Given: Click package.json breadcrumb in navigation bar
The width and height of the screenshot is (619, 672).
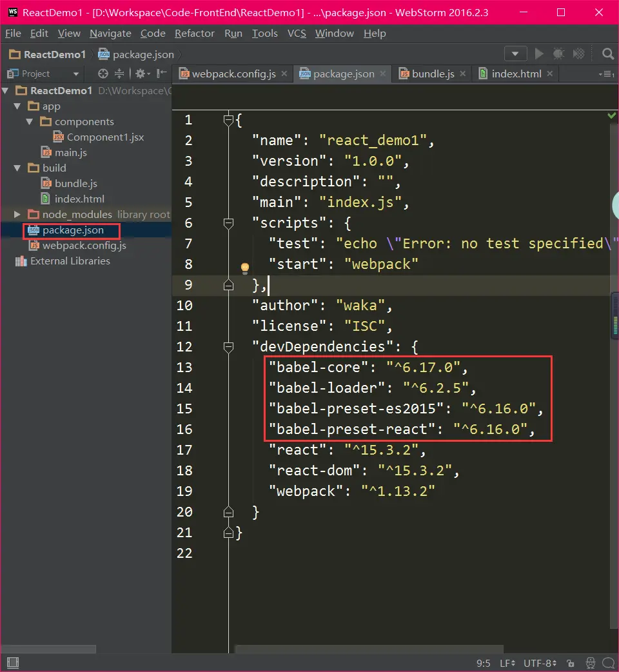Looking at the screenshot, I should (136, 54).
